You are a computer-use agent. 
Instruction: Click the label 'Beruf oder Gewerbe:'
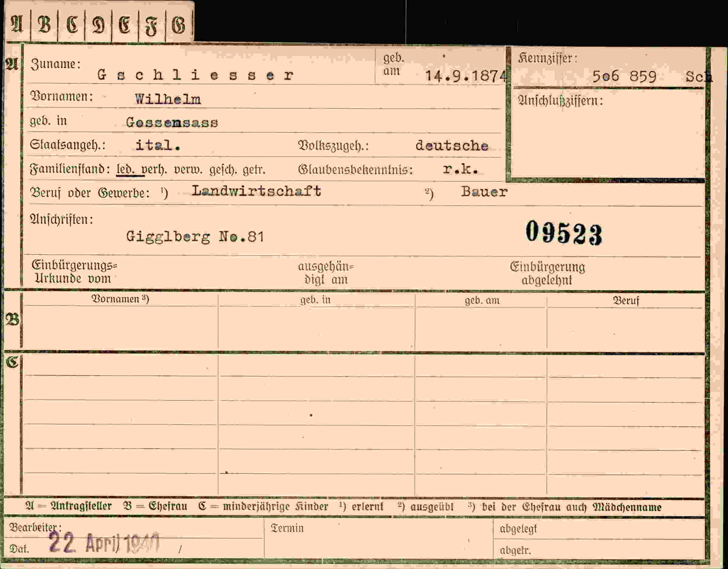pos(90,193)
